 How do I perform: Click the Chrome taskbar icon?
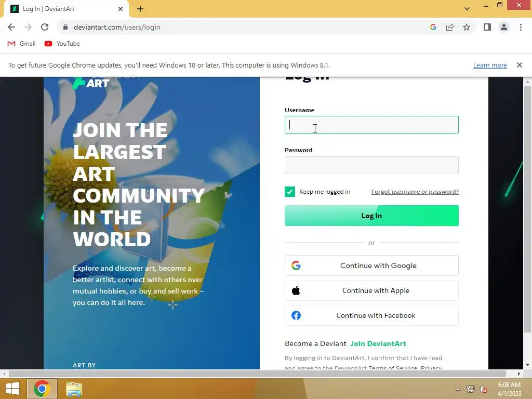tap(42, 389)
